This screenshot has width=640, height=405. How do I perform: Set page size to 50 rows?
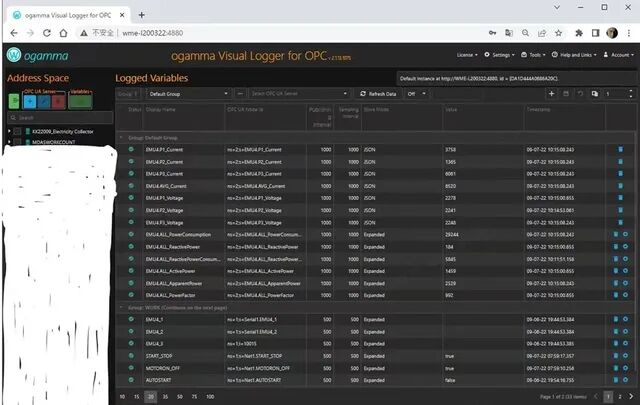179,397
